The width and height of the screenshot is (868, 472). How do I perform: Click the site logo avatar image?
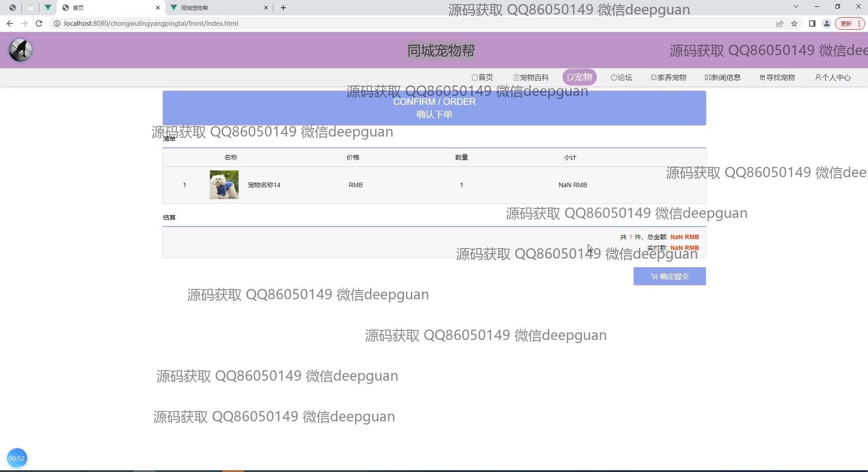coord(20,50)
